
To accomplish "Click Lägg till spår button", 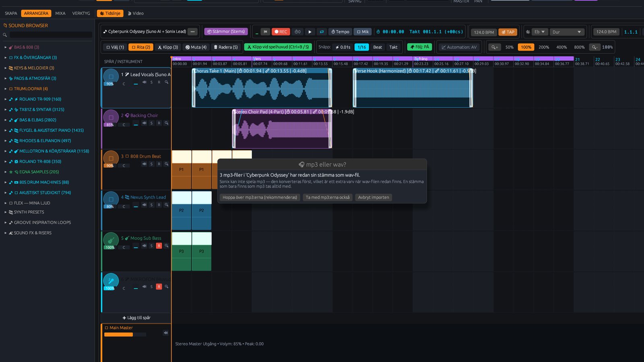I will tap(136, 318).
